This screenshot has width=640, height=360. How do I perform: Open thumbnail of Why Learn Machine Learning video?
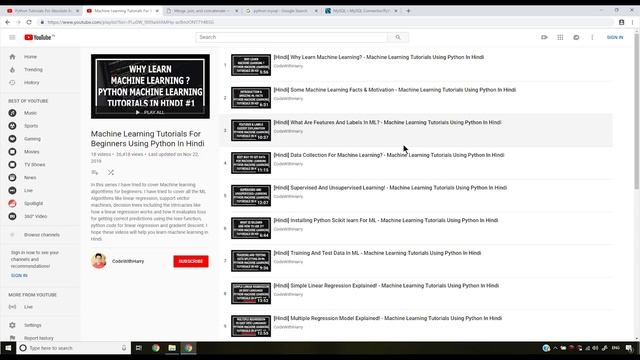click(x=251, y=65)
